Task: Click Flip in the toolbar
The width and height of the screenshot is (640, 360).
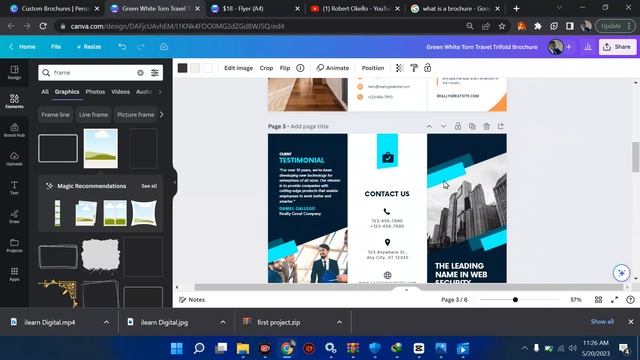Action: pos(285,68)
